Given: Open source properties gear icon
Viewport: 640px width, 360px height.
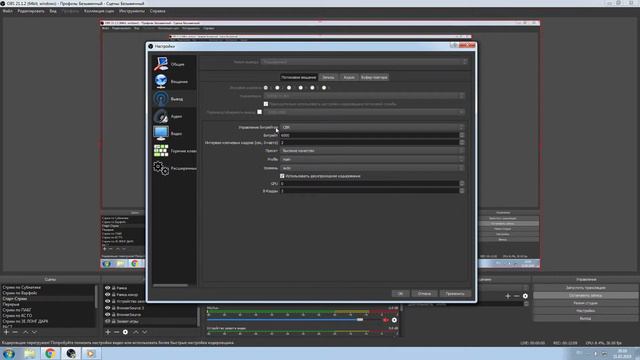Looking at the screenshot, I should click(125, 332).
